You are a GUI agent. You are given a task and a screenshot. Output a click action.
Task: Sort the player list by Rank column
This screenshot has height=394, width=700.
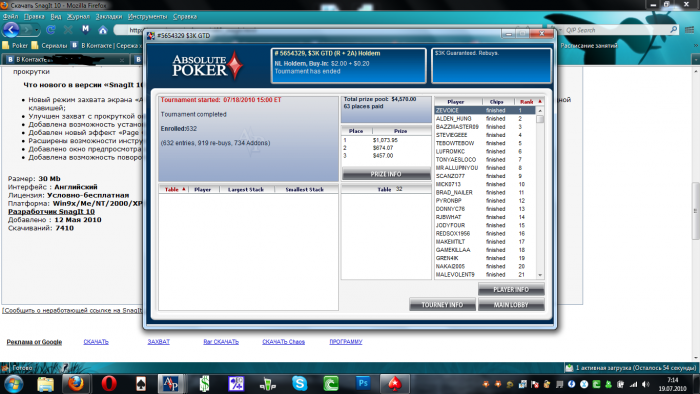point(529,102)
